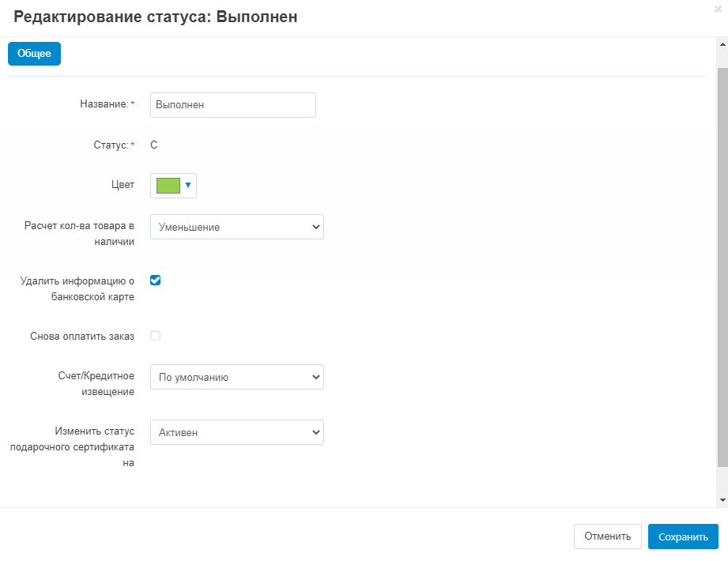Open the По умолчанию invoice dropdown
The height and width of the screenshot is (561, 728).
click(236, 377)
